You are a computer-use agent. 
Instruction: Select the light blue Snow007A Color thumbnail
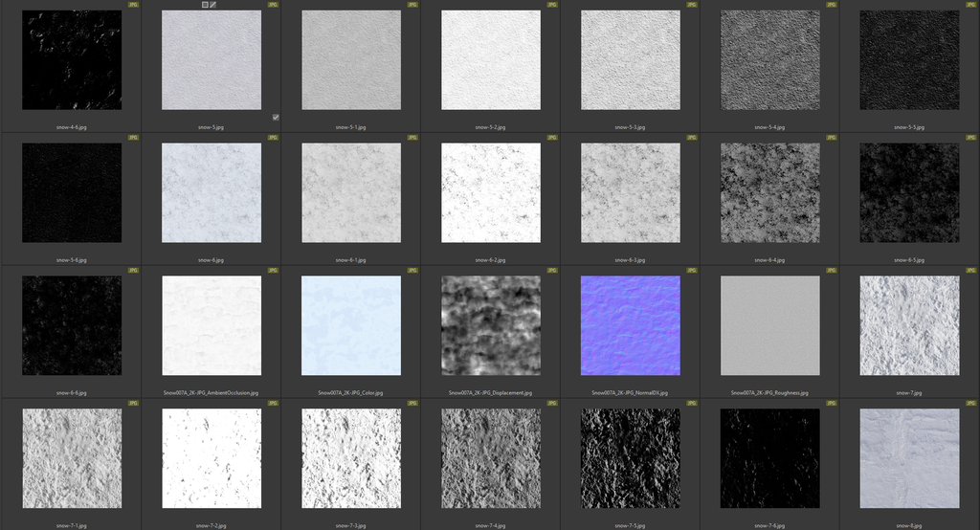(x=351, y=325)
